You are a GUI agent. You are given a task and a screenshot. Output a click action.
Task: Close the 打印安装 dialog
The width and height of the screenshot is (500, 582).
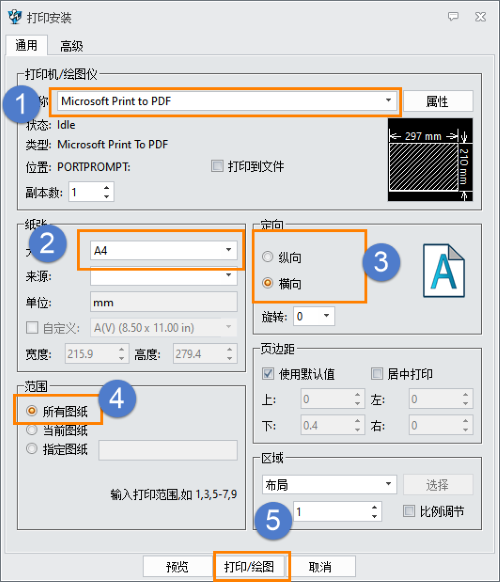(x=481, y=17)
